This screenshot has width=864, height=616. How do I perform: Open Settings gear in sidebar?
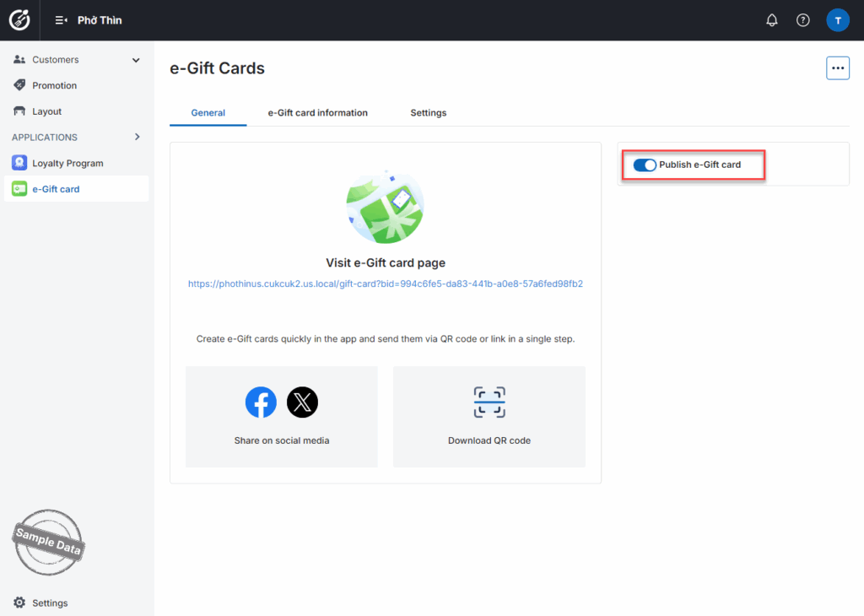19,602
